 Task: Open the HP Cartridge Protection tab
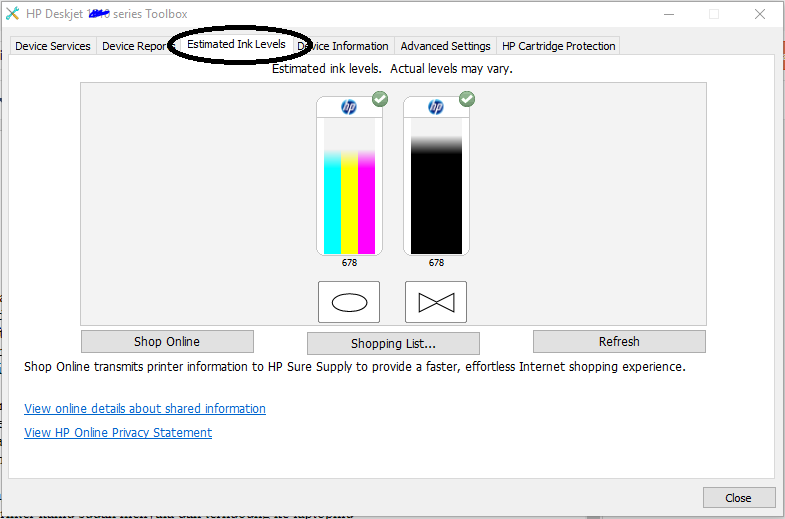[558, 46]
